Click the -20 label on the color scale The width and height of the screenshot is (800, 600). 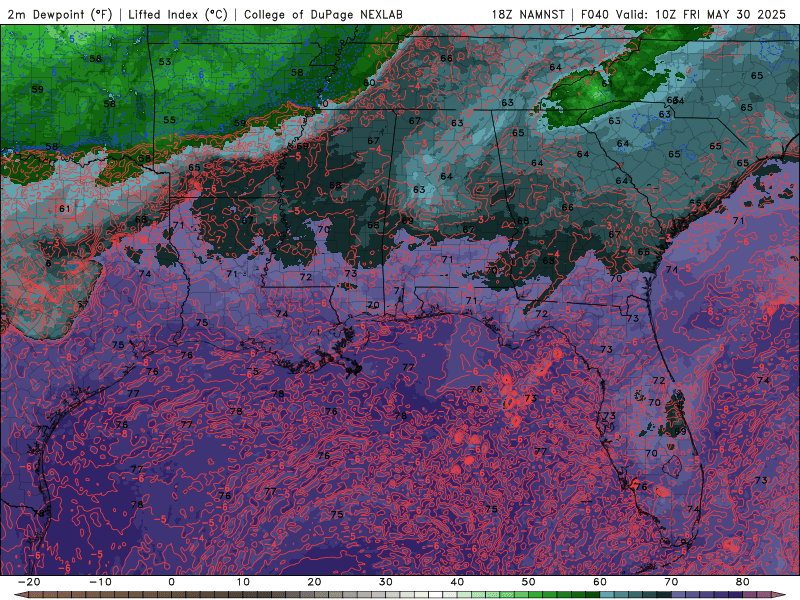29,582
